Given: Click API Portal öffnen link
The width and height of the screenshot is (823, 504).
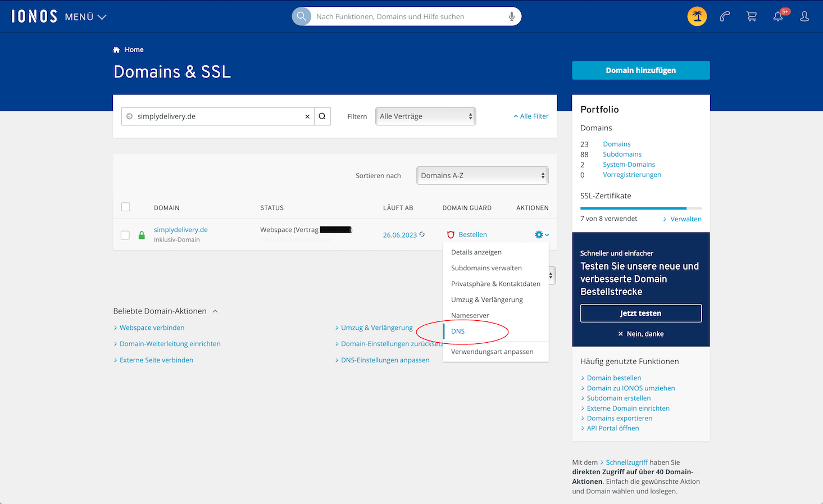Looking at the screenshot, I should pos(613,428).
